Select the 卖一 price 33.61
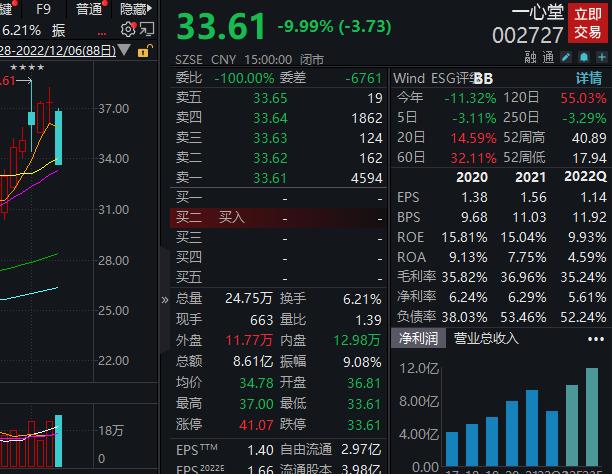Image resolution: width=612 pixels, height=474 pixels. pos(270,178)
